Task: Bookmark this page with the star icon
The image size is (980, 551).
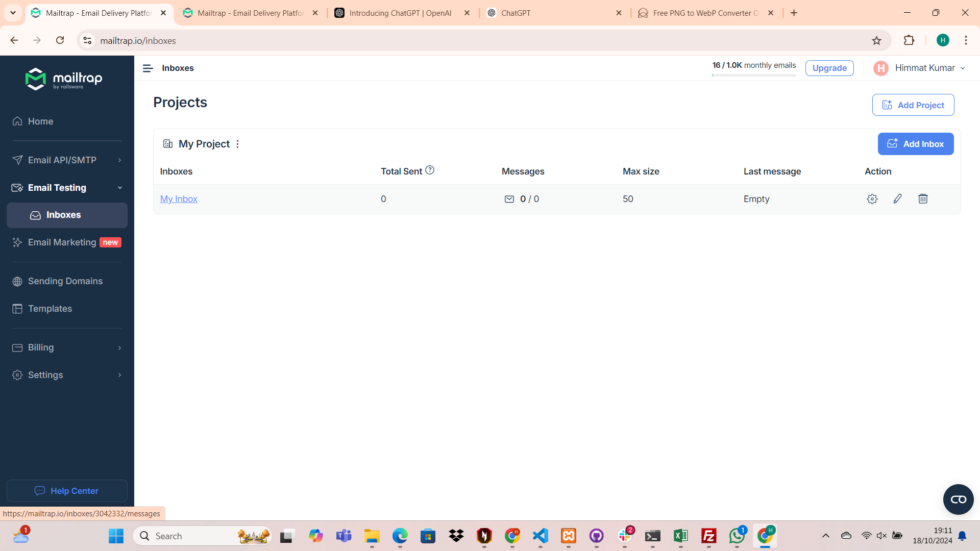Action: coord(876,41)
